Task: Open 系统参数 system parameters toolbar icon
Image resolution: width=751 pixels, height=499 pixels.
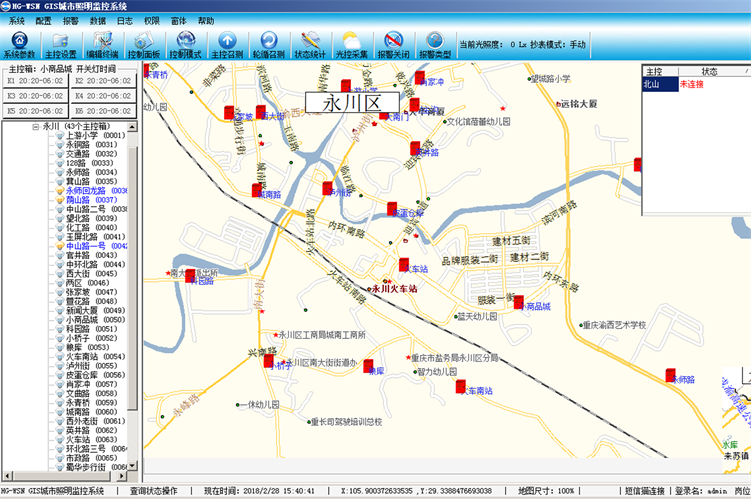Action: 19,44
